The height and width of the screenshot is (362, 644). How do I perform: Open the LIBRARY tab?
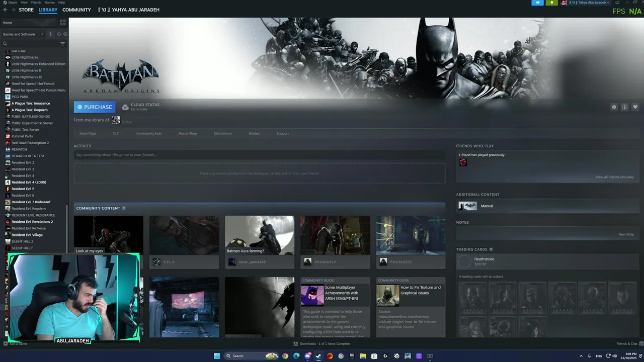click(48, 10)
